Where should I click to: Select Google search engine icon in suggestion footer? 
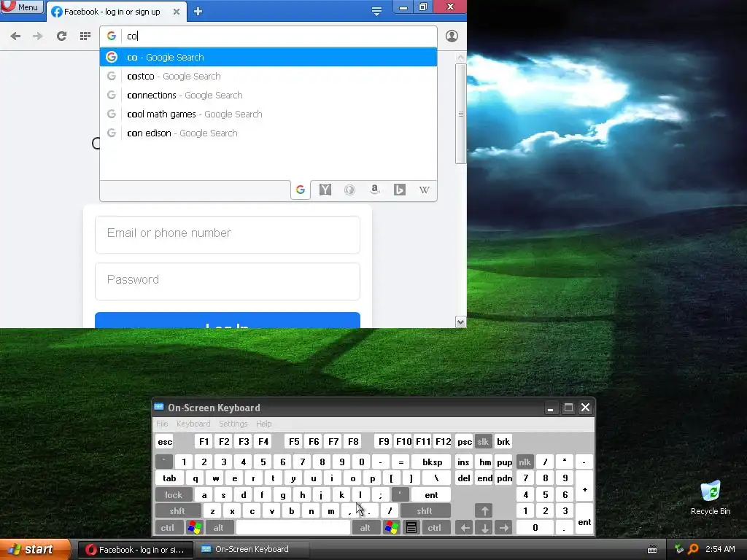point(301,190)
